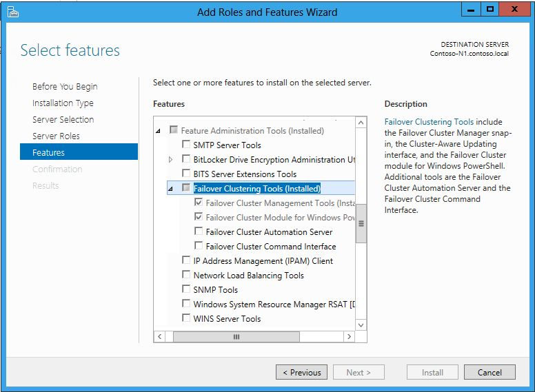Click the Previous button
This screenshot has height=392, width=535.
pos(301,373)
